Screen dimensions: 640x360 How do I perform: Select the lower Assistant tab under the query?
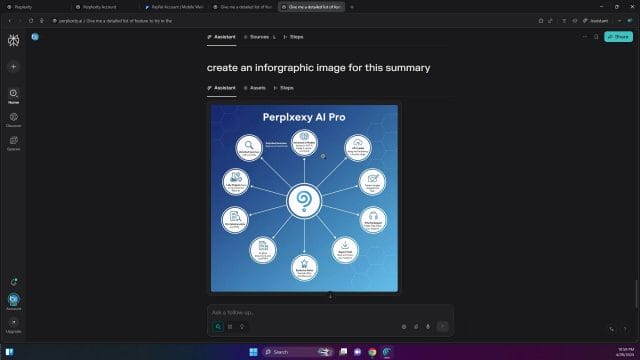click(x=221, y=88)
